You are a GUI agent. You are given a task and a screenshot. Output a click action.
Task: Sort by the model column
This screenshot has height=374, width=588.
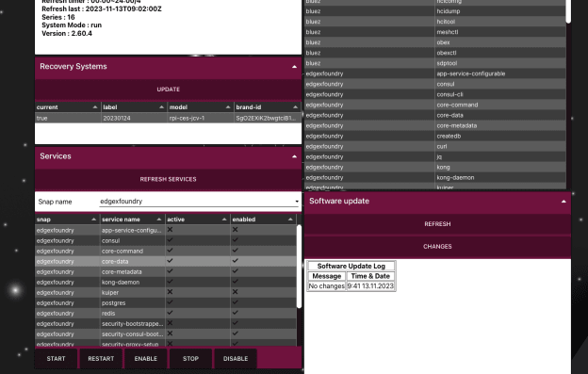click(201, 107)
